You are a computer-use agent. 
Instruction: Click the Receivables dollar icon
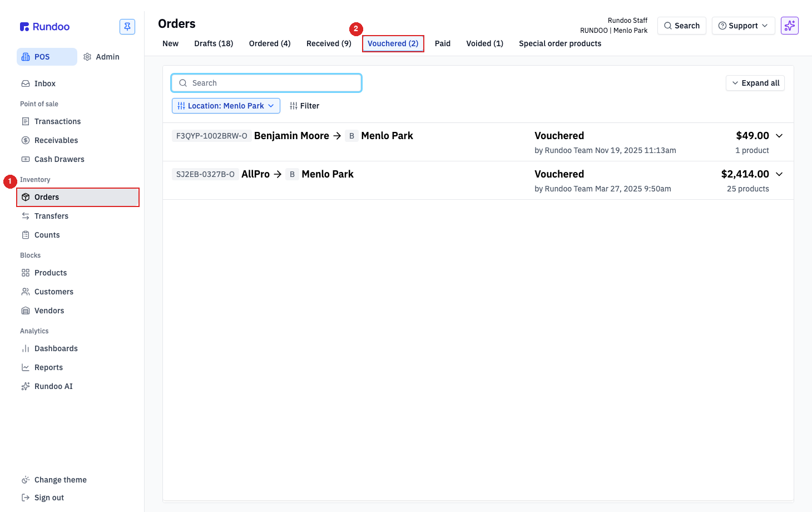point(26,140)
